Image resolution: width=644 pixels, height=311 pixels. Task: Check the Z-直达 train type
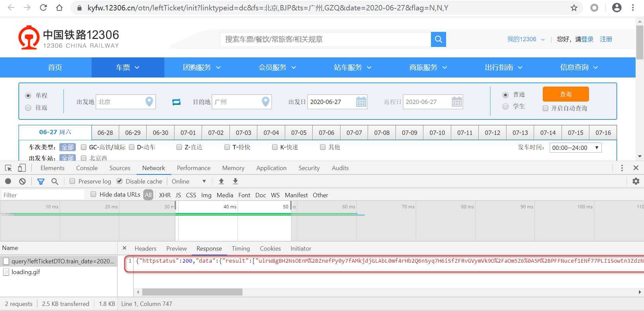(179, 147)
